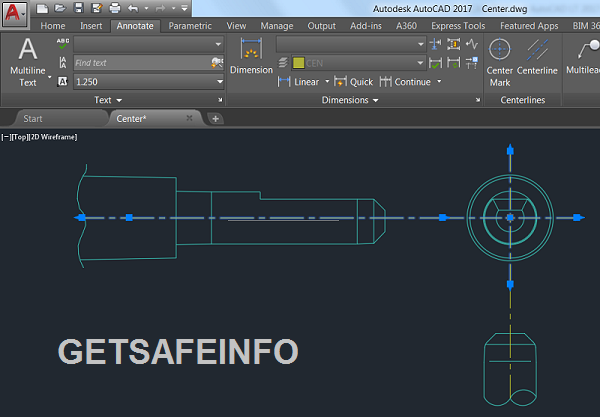Open the 2D Wireframe visual style menu
Screen dimensions: 600x417
coord(53,137)
